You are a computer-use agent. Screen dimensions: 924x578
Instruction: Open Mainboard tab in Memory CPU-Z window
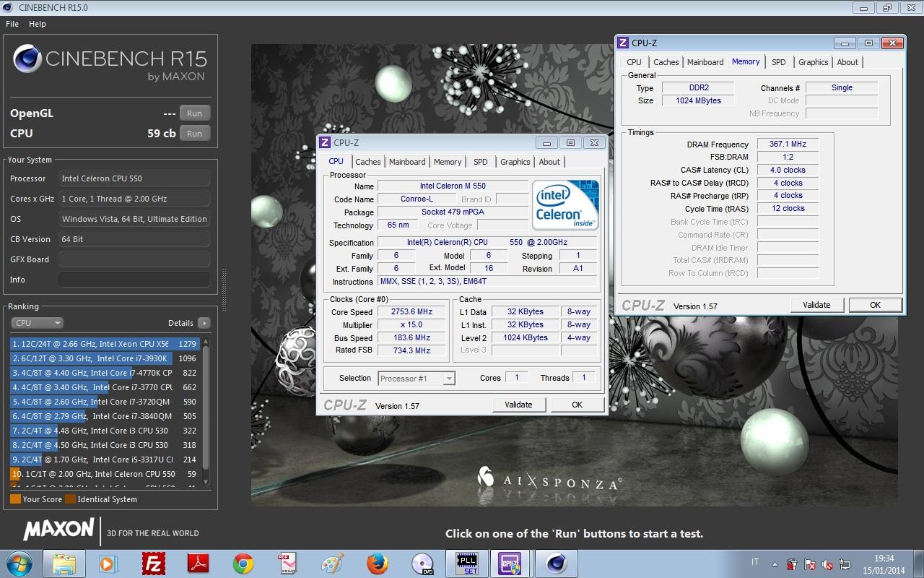[x=705, y=62]
